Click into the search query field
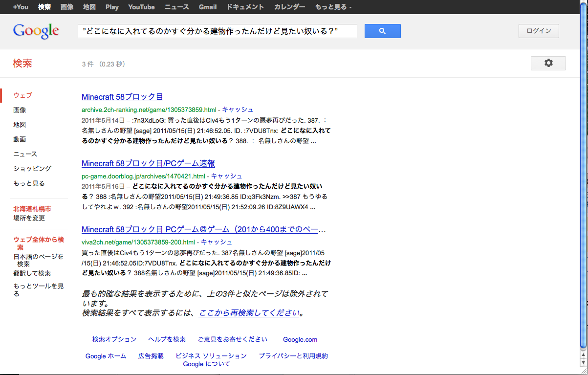This screenshot has width=588, height=375. pos(218,31)
